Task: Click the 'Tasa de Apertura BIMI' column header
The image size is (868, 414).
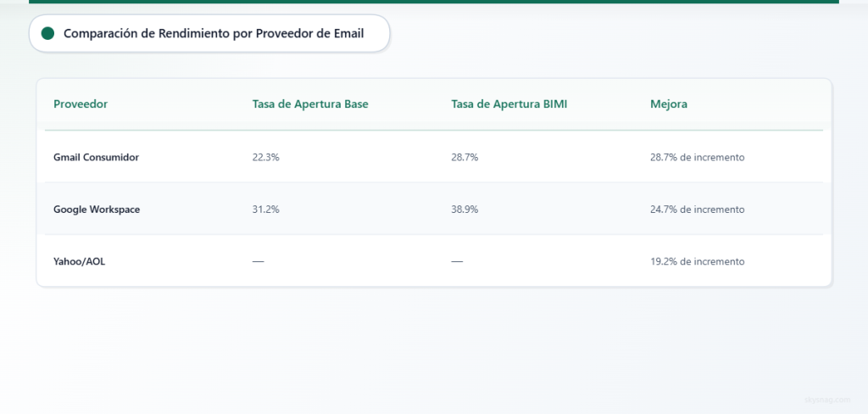Action: coord(509,104)
